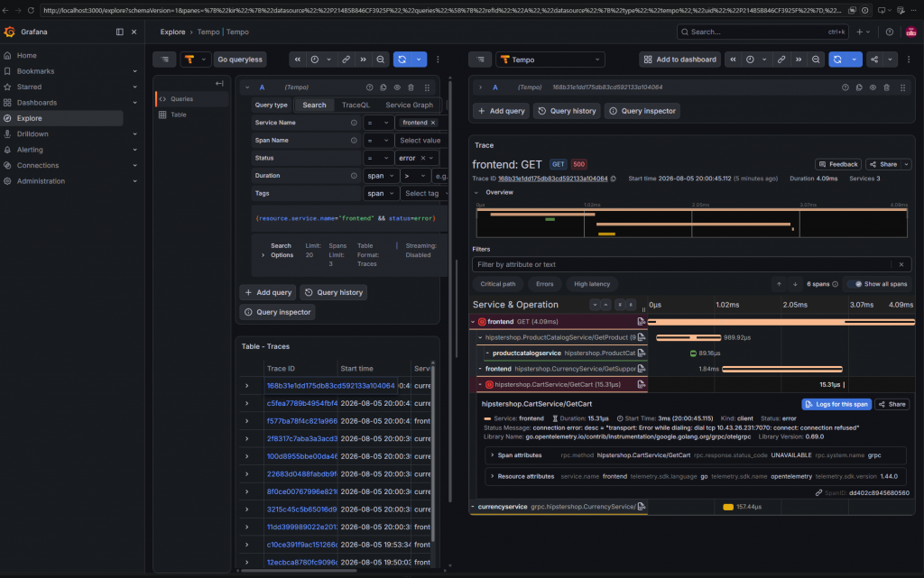Click right pane share icon
The height and width of the screenshot is (578, 924).
point(874,60)
